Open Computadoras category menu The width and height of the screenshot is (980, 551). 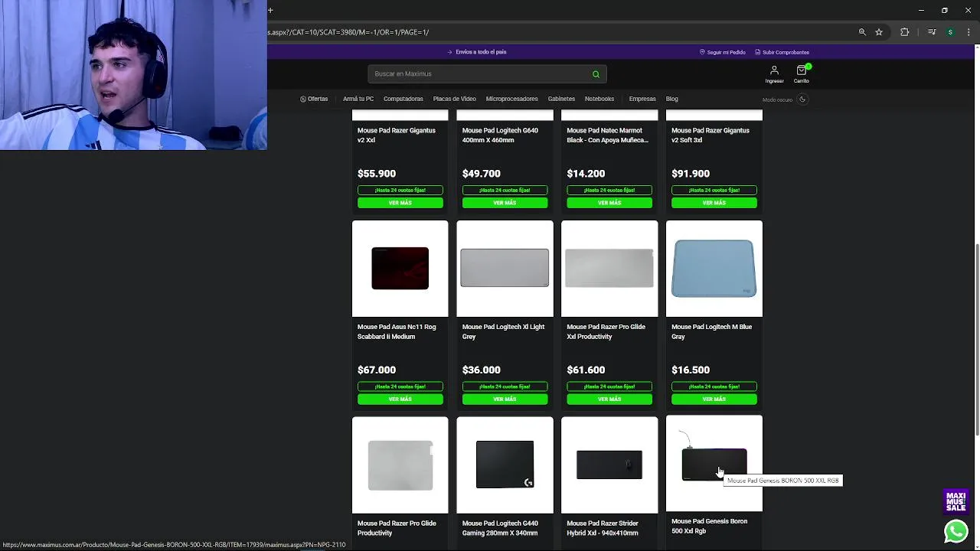click(x=403, y=99)
